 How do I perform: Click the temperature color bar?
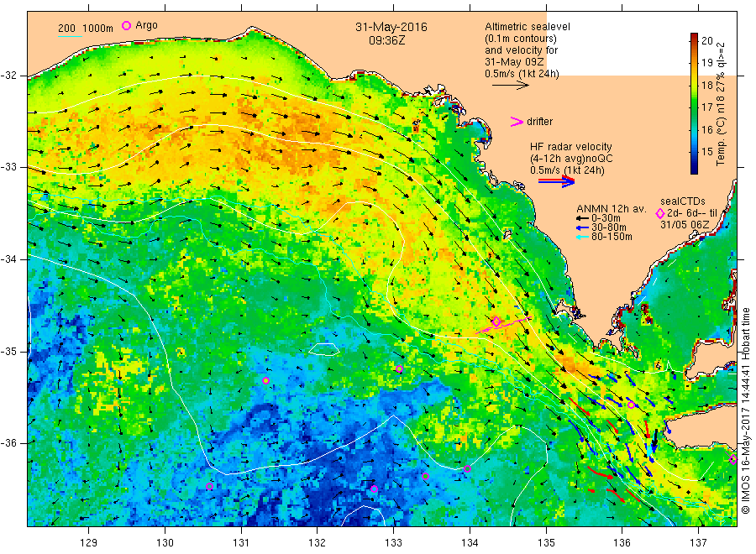click(694, 103)
